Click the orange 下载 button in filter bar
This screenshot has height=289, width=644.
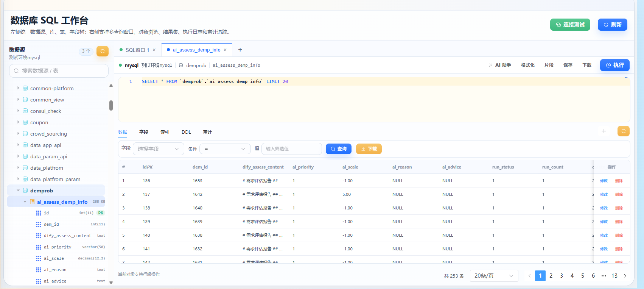369,149
